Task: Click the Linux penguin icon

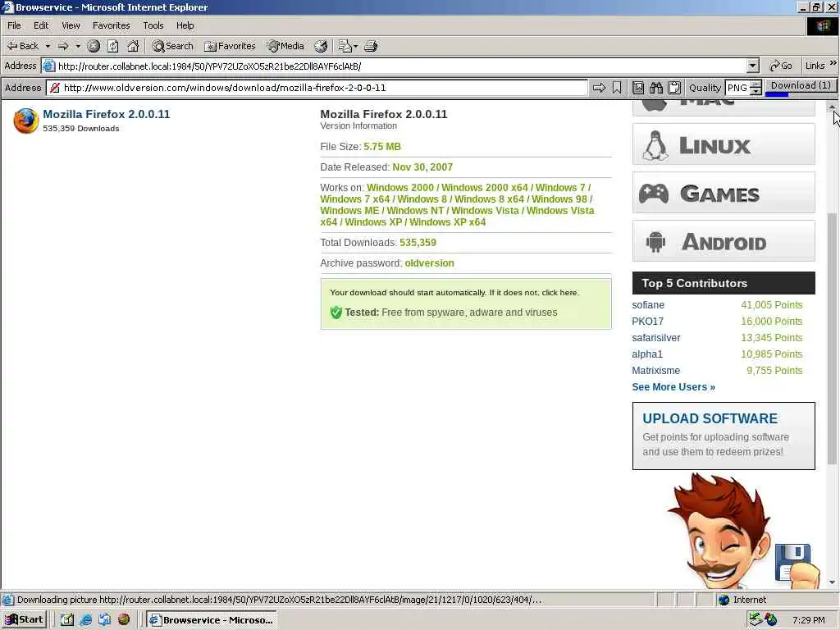Action: pos(655,145)
